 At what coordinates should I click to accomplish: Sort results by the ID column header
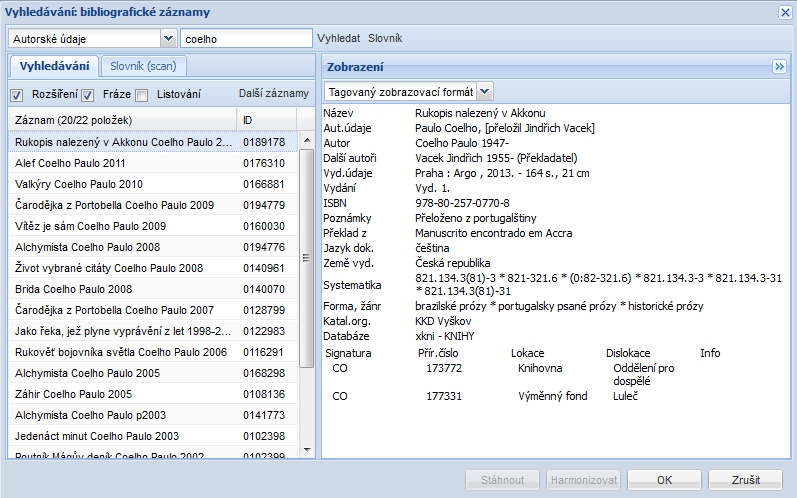coord(266,120)
